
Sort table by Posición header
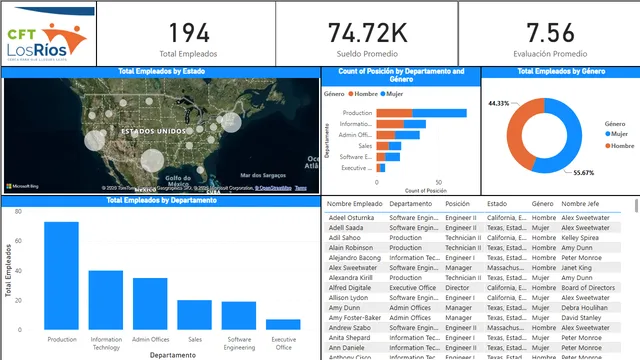coord(457,204)
